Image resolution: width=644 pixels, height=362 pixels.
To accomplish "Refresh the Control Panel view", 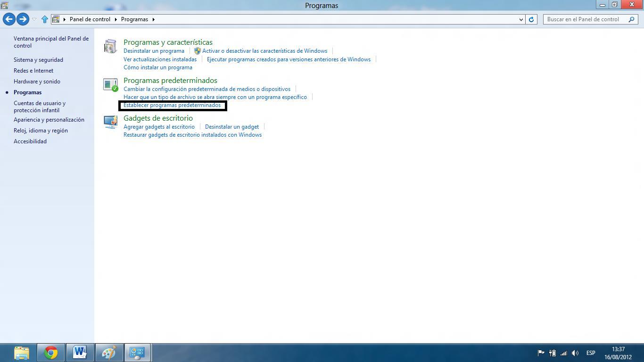I will coord(531,19).
